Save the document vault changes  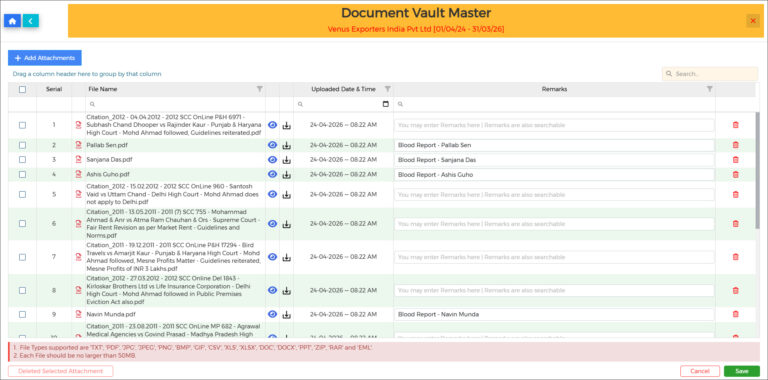[x=742, y=371]
